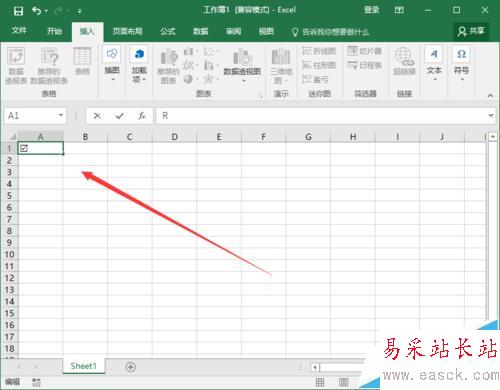
Task: Open the Name Box dropdown arrow
Action: pos(61,115)
